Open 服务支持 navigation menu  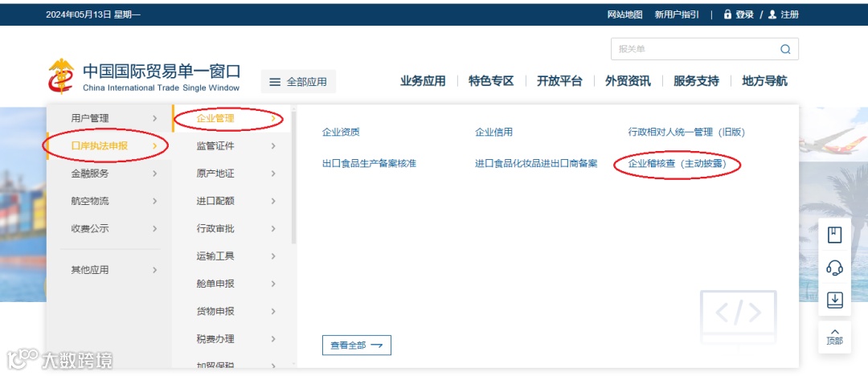[x=696, y=81]
